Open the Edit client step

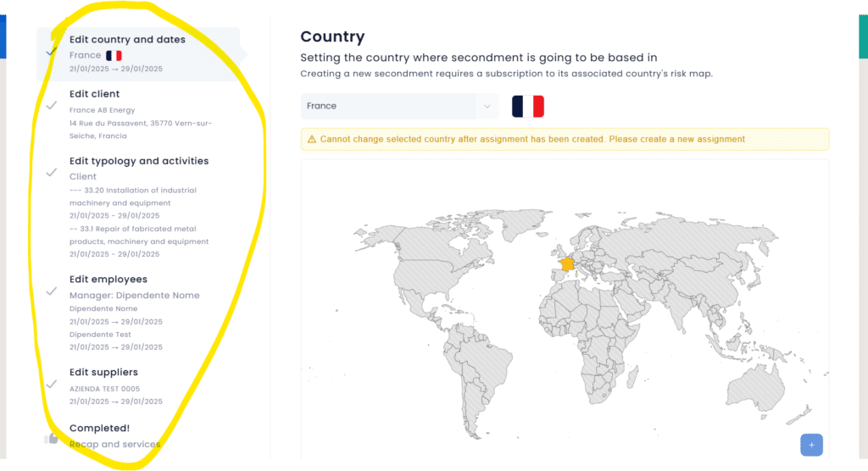94,94
